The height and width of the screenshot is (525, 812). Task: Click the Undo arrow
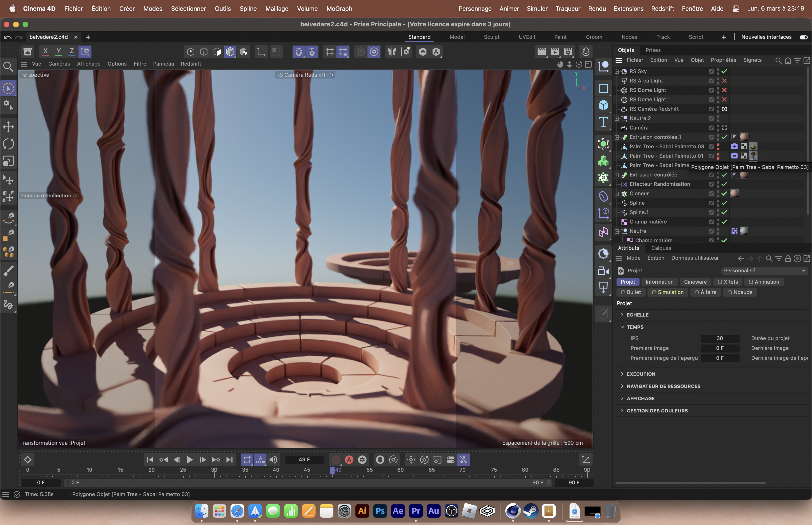(x=8, y=37)
